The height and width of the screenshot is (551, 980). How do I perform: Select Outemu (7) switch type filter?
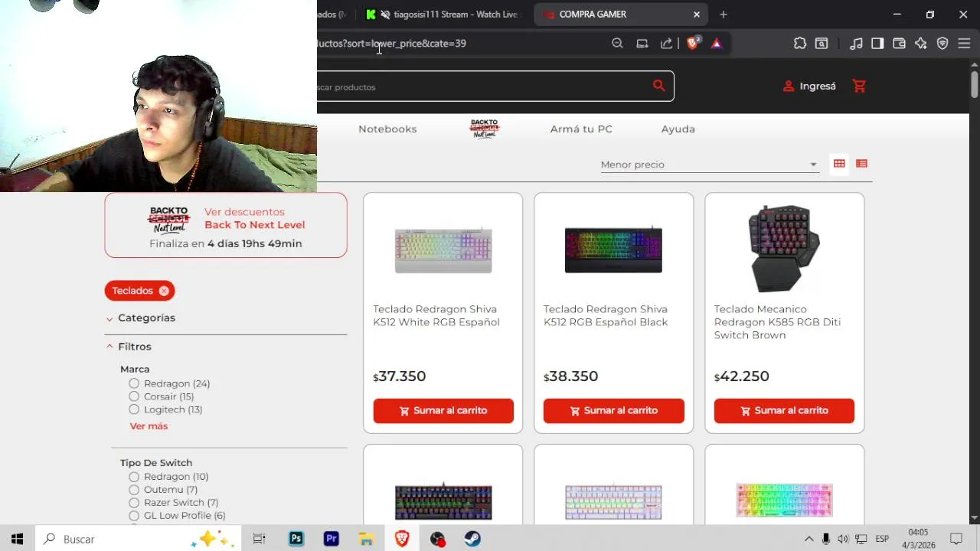pyautogui.click(x=163, y=490)
